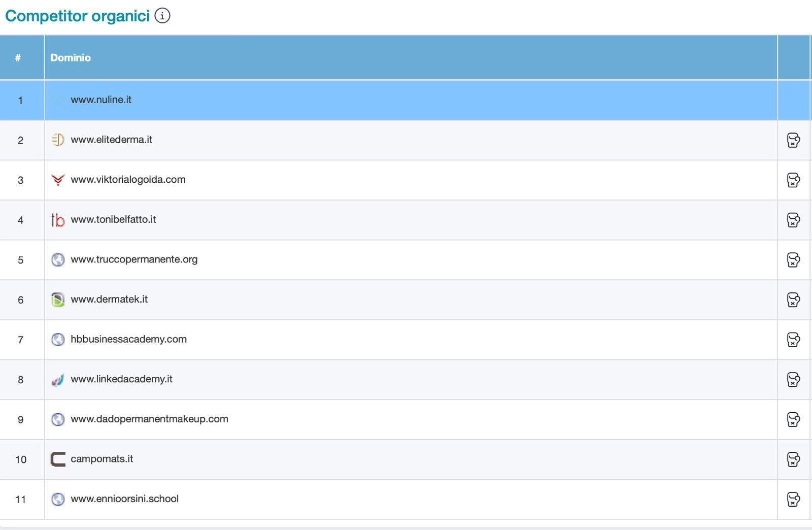Screen dimensions: 812x530
Task: Sort by the Dominio column header
Action: coord(71,58)
